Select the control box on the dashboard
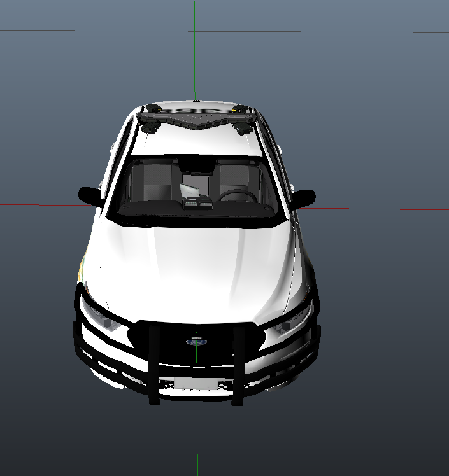Viewport: 449px width, 476px height. (x=196, y=204)
